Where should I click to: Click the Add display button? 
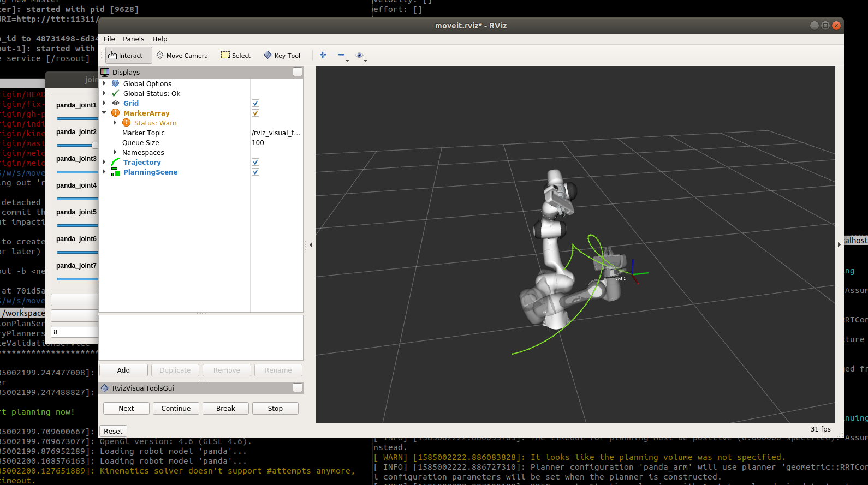(x=123, y=370)
